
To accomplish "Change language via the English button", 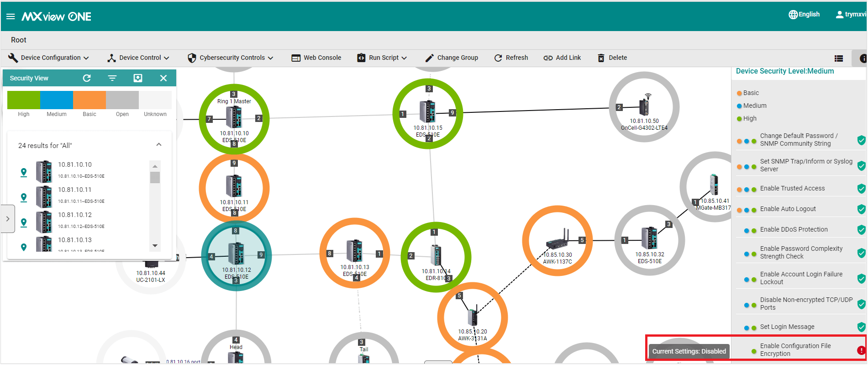I will 804,14.
